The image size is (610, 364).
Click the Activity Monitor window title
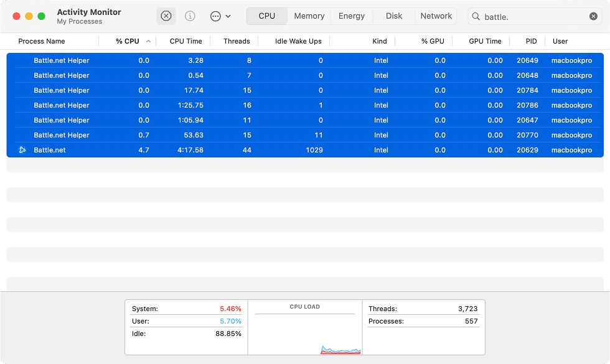pos(89,12)
